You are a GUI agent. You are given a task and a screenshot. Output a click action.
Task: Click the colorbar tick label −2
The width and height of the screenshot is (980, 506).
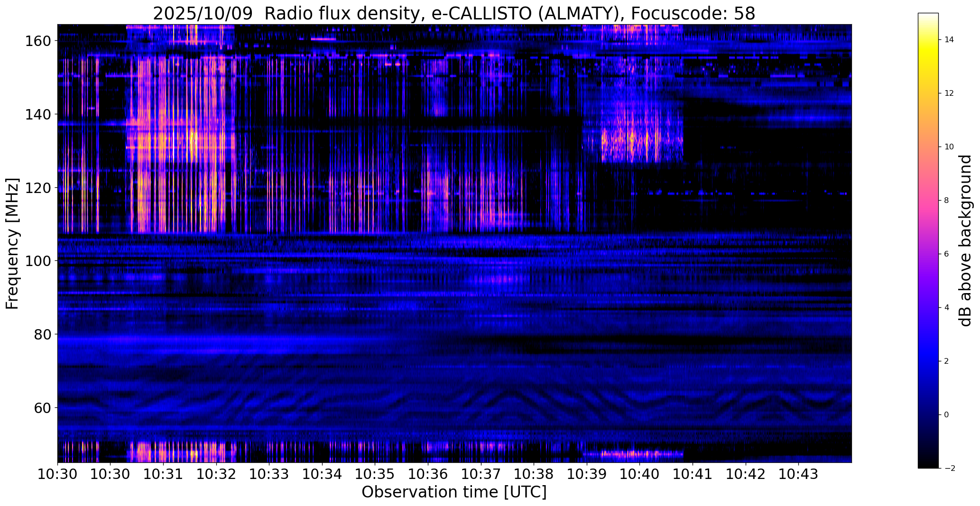pos(950,469)
